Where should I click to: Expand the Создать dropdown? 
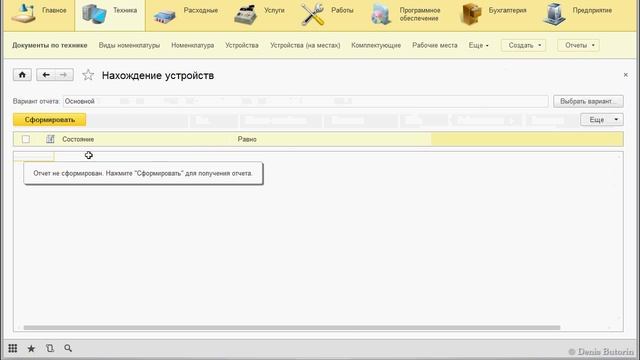point(524,45)
